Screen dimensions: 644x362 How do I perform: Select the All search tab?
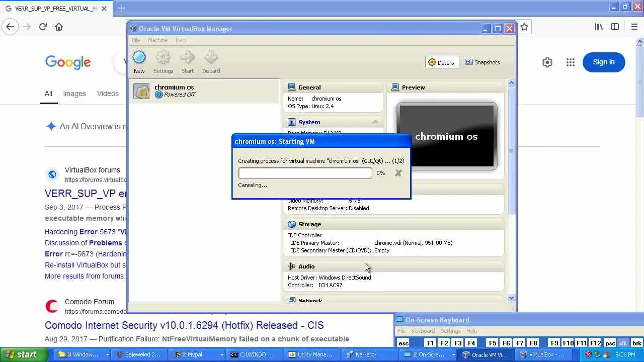click(x=48, y=94)
